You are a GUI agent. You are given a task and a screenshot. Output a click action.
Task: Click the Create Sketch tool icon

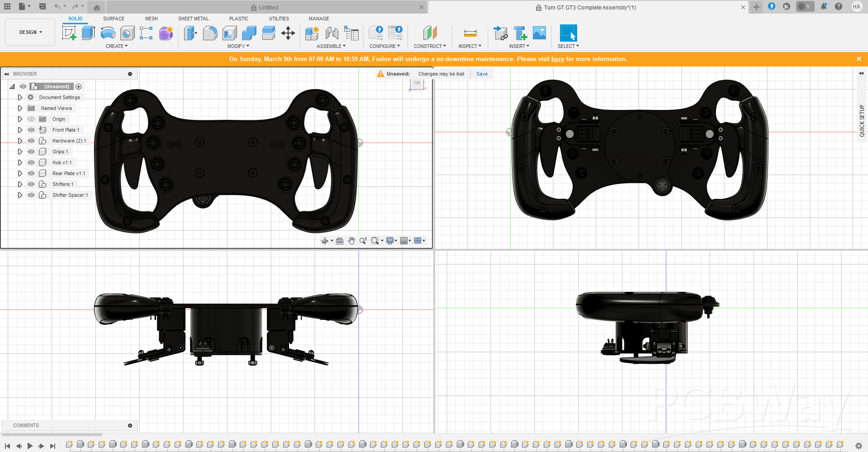[69, 33]
